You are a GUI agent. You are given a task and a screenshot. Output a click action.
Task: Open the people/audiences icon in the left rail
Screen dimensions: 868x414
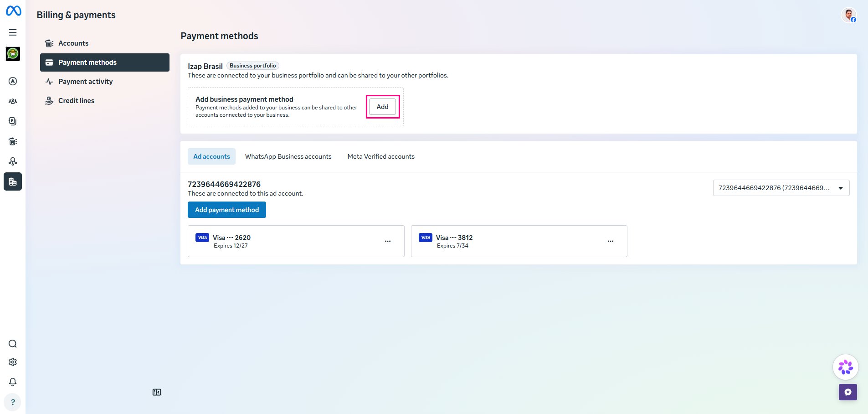(13, 101)
